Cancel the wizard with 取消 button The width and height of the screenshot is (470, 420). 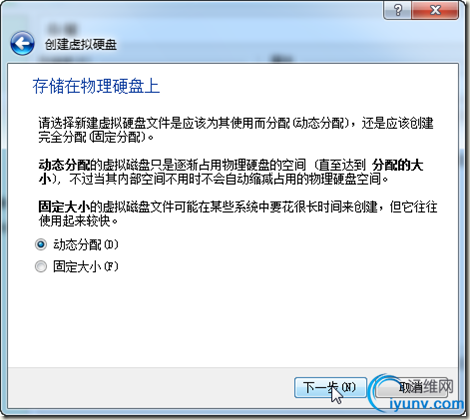point(412,387)
